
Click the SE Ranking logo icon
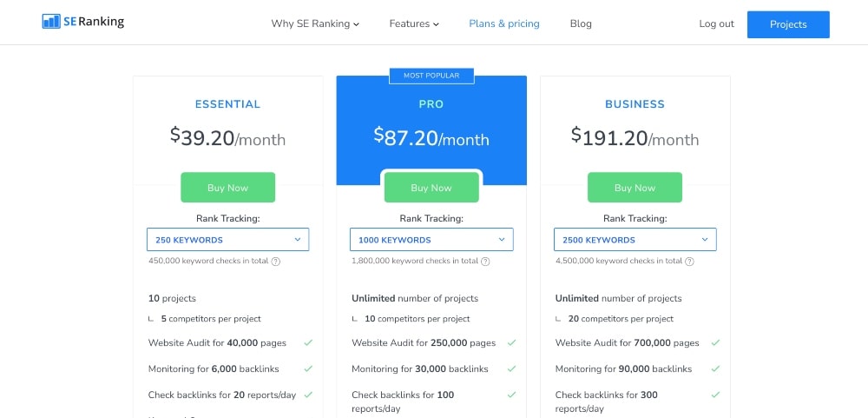click(x=51, y=22)
